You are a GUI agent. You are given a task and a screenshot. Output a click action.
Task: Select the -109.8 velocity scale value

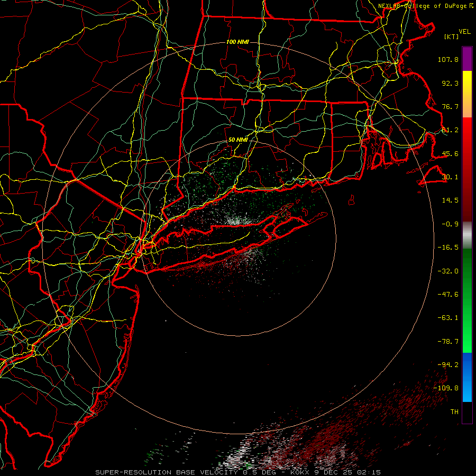(x=446, y=388)
